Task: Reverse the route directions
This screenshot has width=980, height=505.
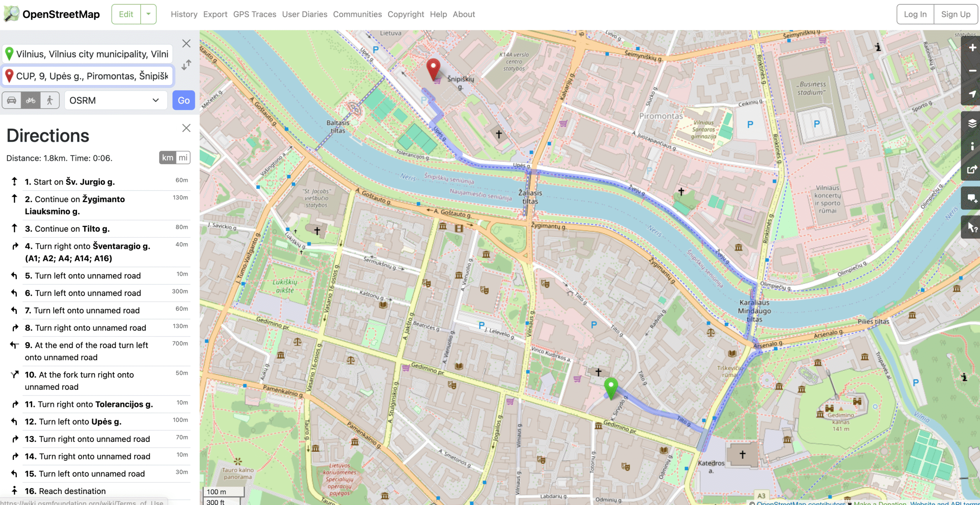Action: click(186, 65)
